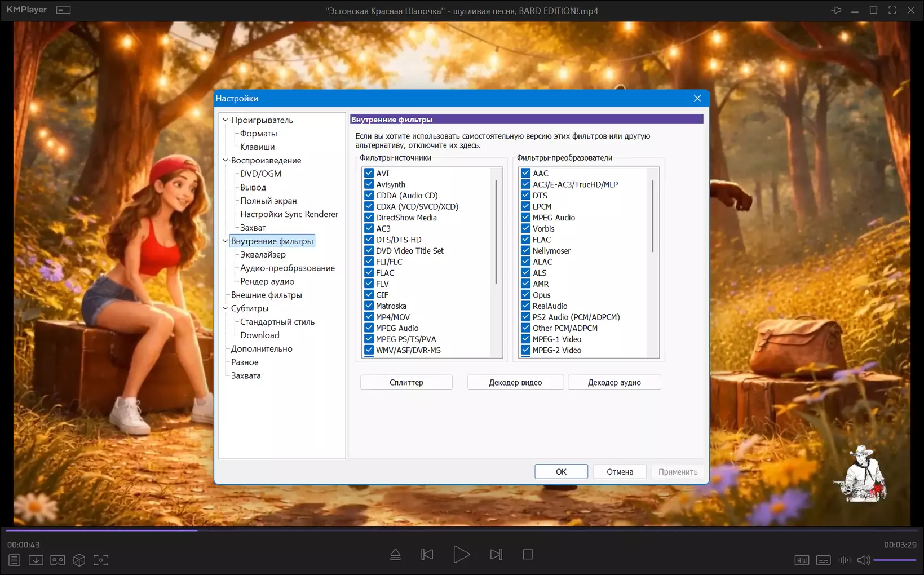Viewport: 924px width, 575px height.
Task: Click the Декодер видео button
Action: [x=515, y=382]
